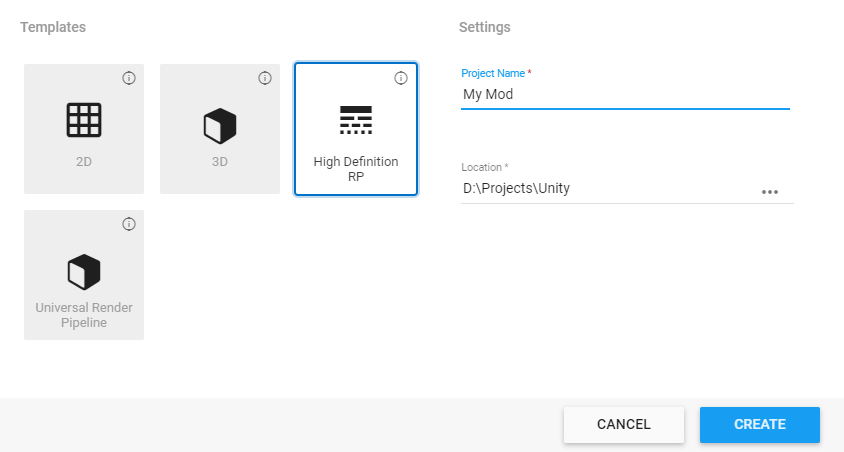Click the "2D" template label

point(84,161)
